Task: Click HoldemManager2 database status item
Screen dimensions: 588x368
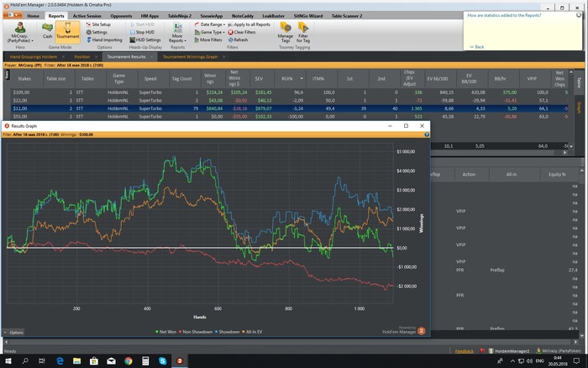Action: 509,351
